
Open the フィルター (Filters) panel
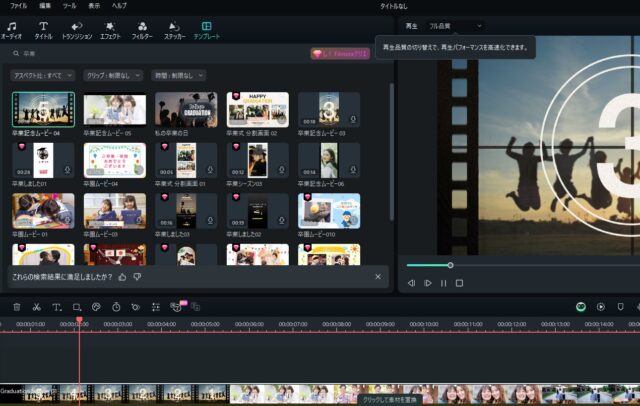(x=142, y=29)
